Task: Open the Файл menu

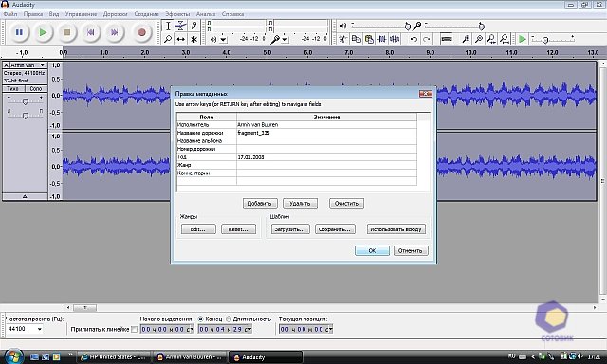Action: (10, 14)
